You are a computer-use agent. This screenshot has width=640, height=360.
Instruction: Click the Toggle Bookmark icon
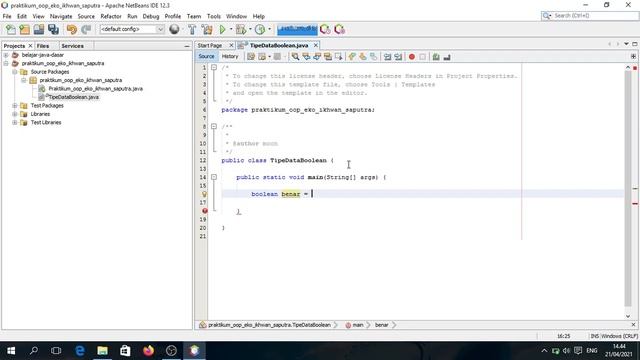point(373,57)
